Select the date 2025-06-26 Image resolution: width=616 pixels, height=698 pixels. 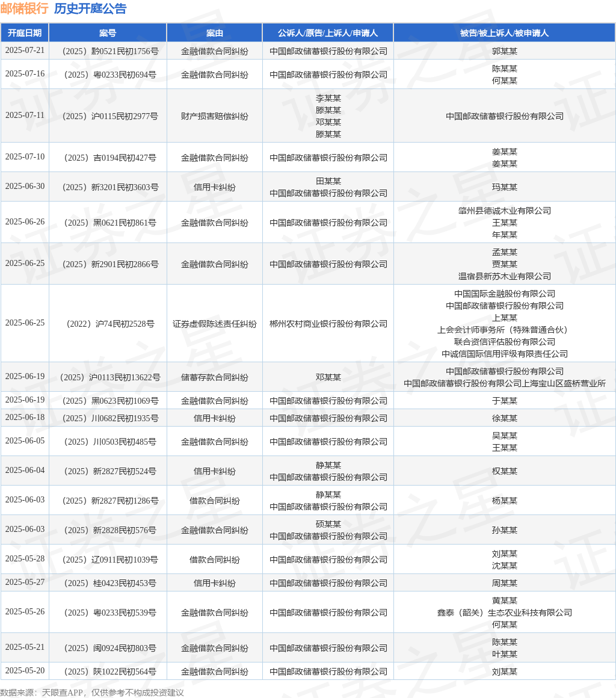[x=25, y=221]
